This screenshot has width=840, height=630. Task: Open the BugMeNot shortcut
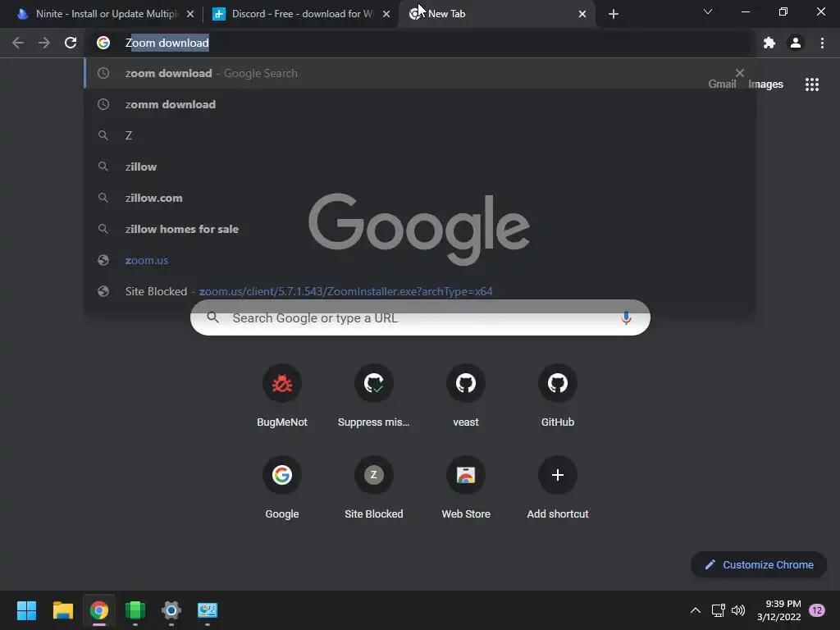click(x=282, y=396)
